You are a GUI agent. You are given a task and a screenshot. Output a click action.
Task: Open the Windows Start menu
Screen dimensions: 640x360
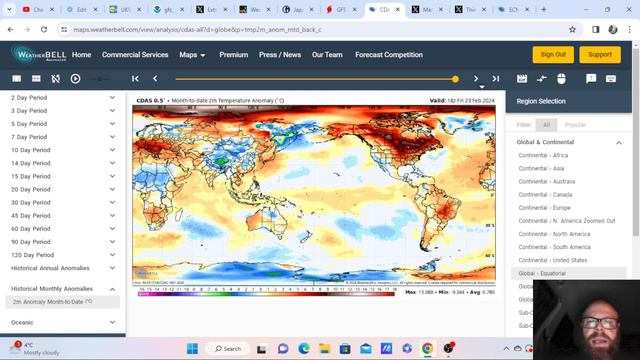(192, 349)
